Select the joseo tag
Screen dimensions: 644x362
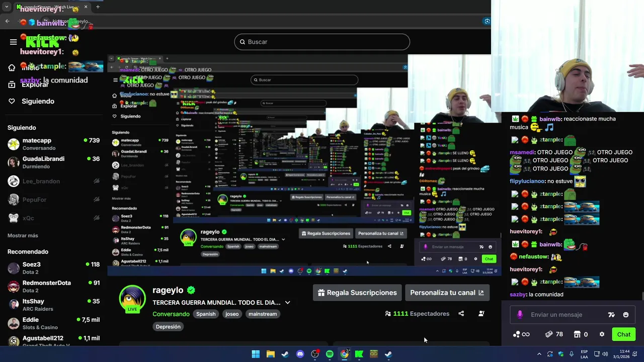tap(232, 314)
